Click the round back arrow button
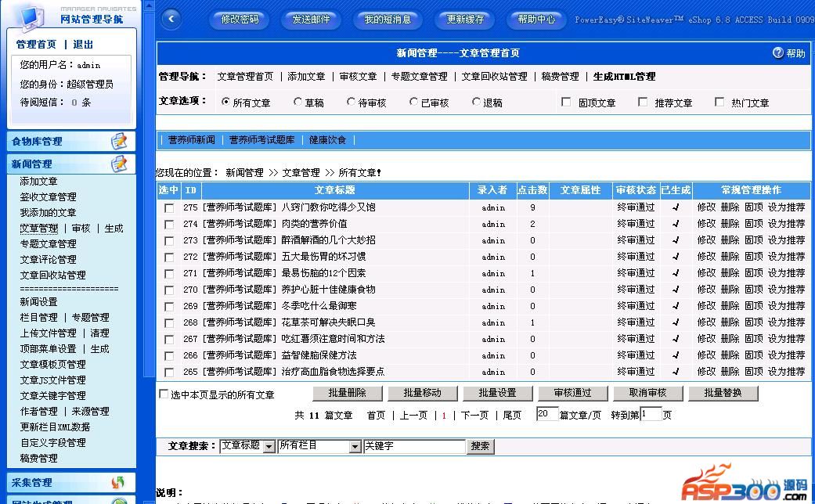Image resolution: width=815 pixels, height=504 pixels. 171,20
